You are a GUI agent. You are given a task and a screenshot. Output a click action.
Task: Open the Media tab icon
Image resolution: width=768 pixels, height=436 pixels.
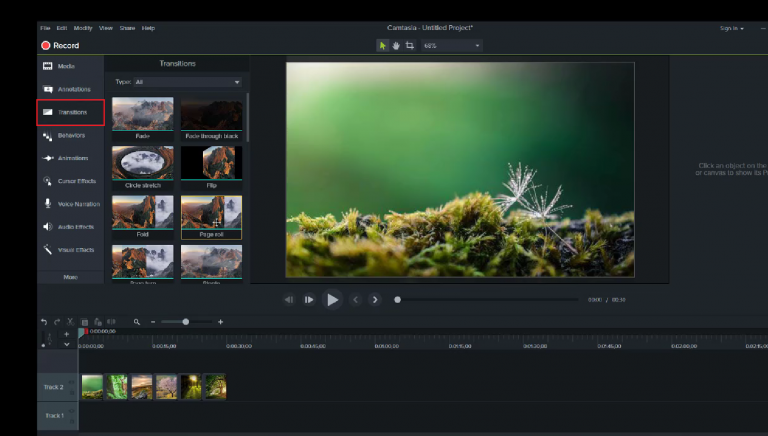coord(48,66)
